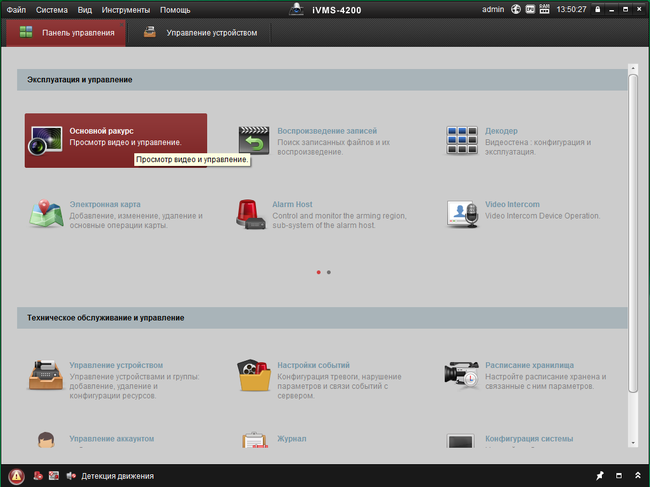Click the Декодер link
The image size is (650, 487).
tap(501, 131)
